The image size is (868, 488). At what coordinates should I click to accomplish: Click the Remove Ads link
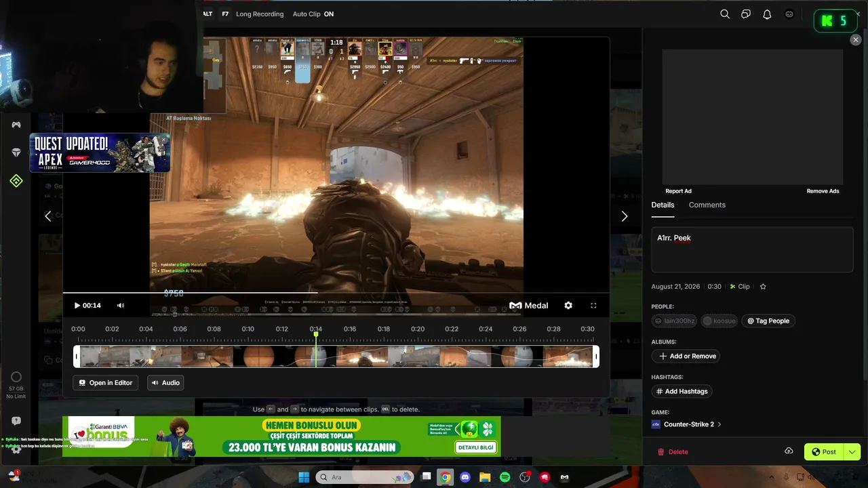pos(823,191)
